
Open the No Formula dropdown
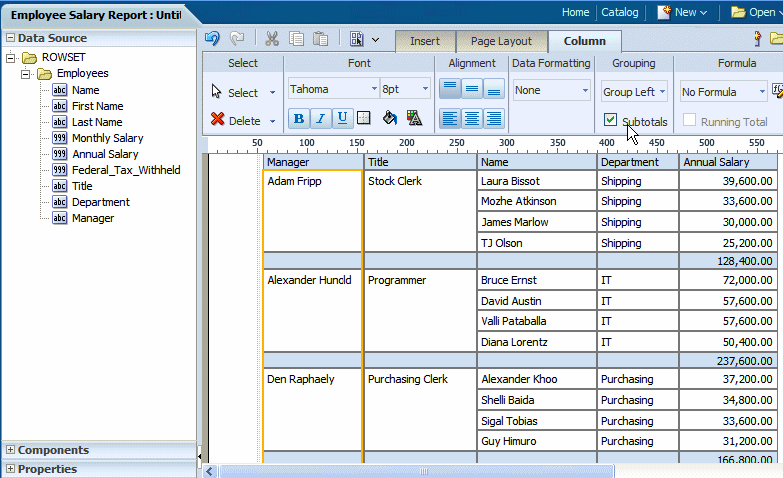[724, 91]
